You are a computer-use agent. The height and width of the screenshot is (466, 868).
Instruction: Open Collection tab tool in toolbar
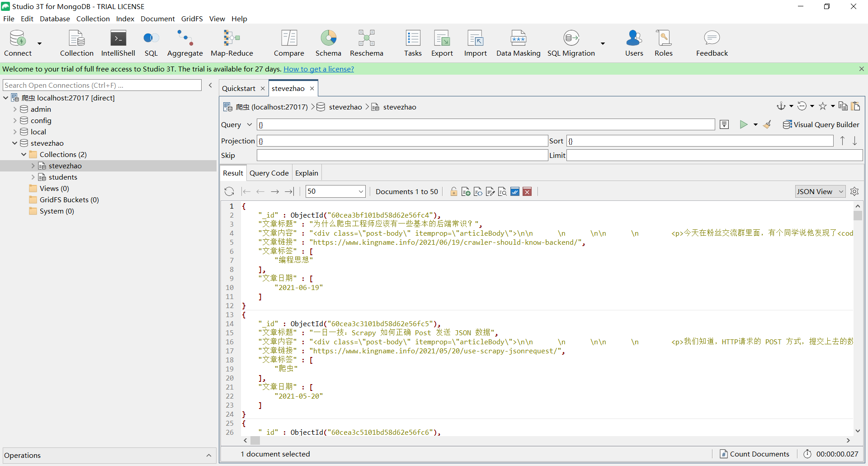coord(77,43)
